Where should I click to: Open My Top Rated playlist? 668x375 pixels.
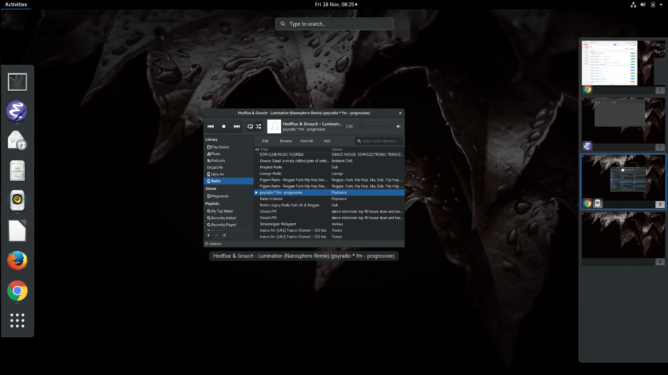click(229, 211)
